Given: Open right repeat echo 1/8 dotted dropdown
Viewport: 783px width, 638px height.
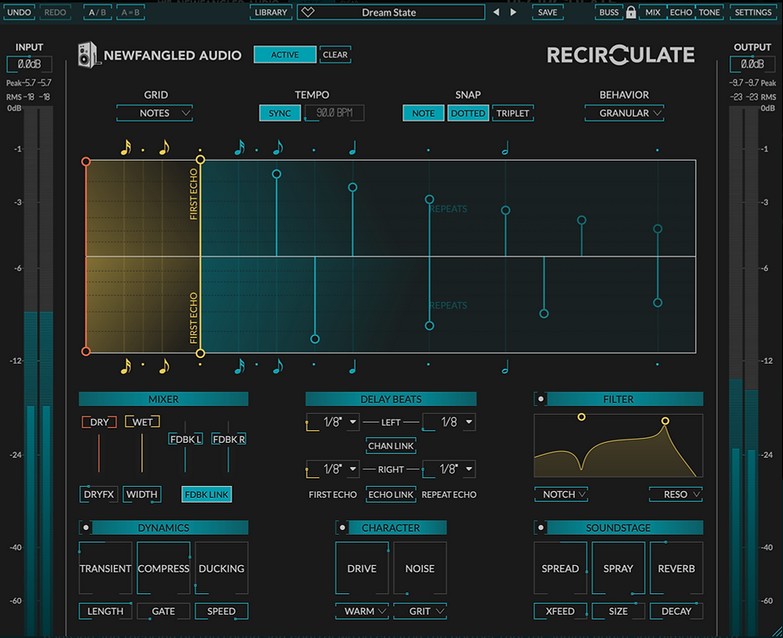Looking at the screenshot, I should coord(449,469).
